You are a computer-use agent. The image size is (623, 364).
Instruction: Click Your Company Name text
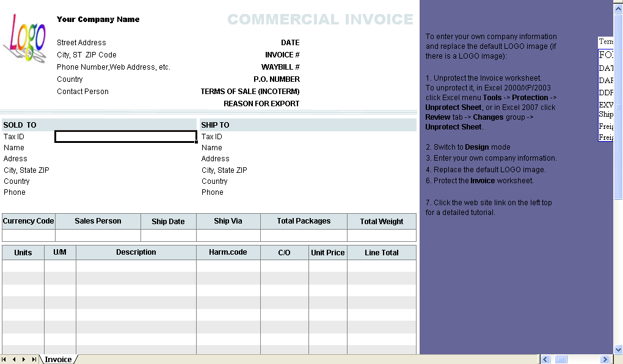pyautogui.click(x=98, y=19)
